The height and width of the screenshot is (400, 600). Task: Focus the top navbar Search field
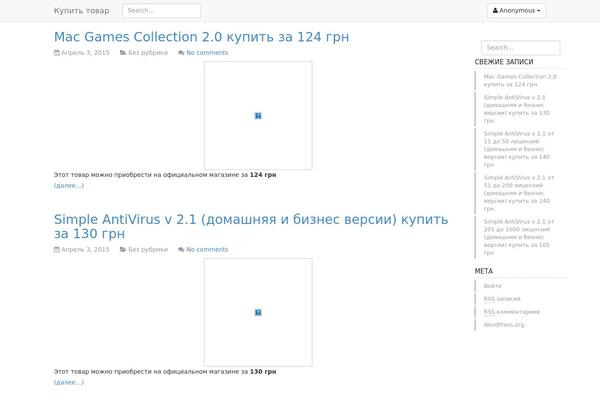tap(161, 11)
